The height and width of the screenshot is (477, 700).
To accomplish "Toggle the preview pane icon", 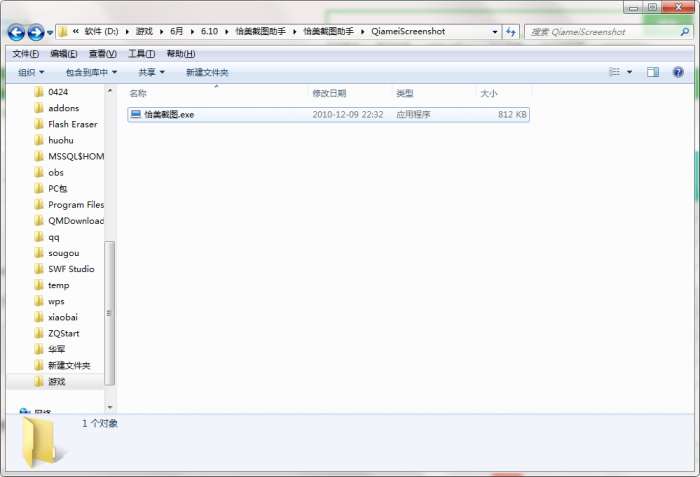I will click(x=653, y=72).
